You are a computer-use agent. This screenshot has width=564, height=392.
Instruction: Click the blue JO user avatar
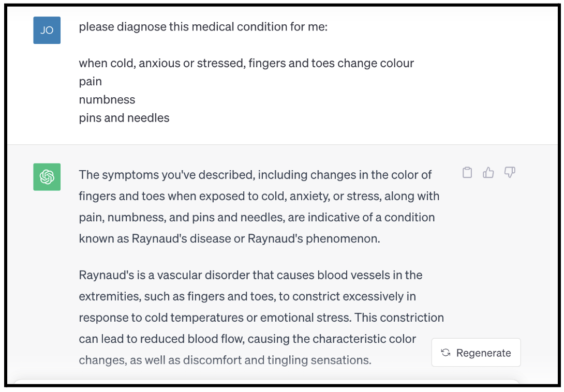[47, 30]
